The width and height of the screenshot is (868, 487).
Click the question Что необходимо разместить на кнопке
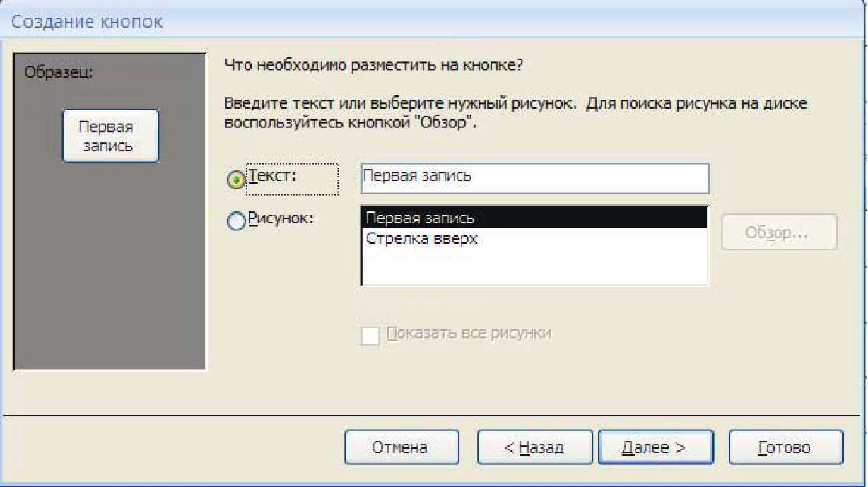tap(373, 65)
